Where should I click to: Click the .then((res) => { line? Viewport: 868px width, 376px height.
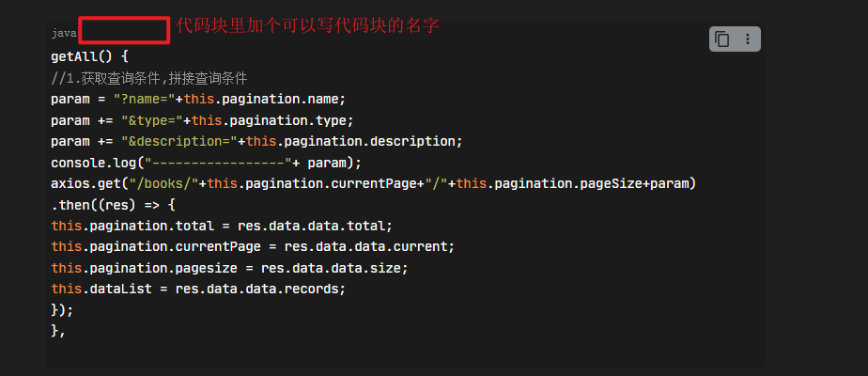click(113, 203)
